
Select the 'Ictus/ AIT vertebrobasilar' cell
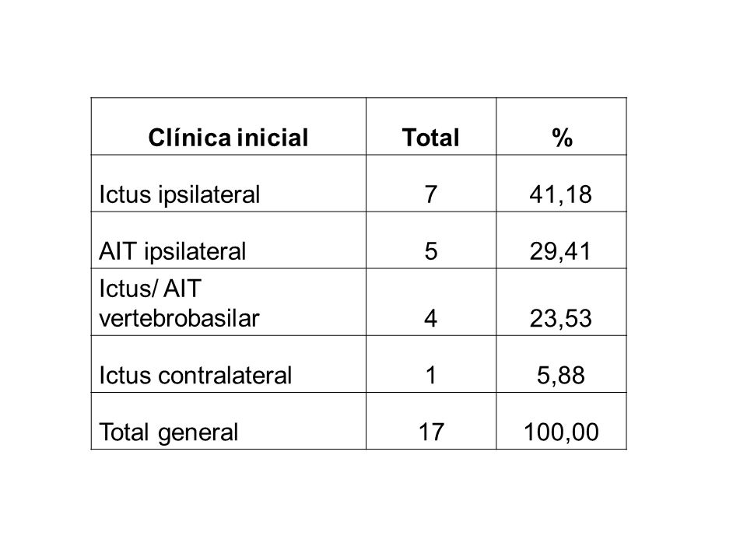[x=228, y=303]
